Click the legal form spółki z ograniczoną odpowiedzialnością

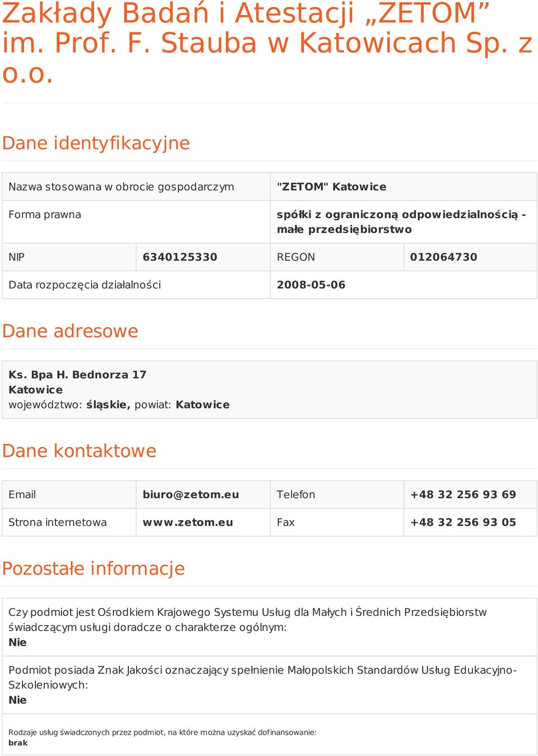point(397,215)
